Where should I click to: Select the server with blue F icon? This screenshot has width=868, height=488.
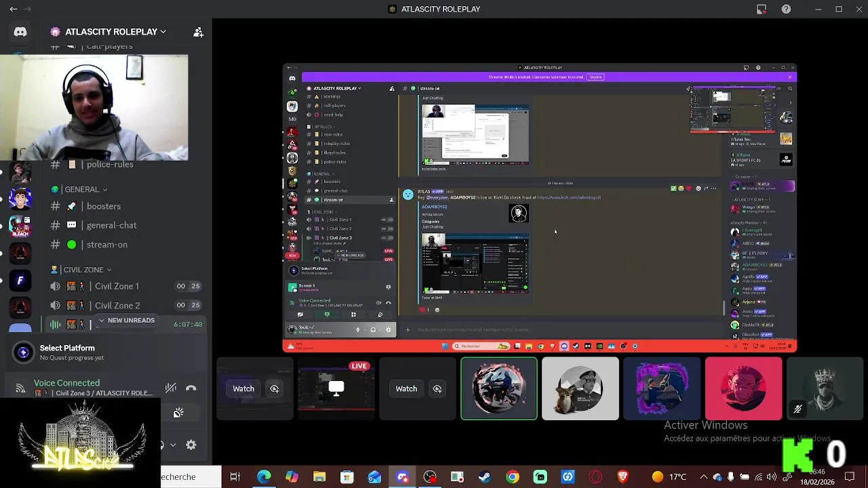(20, 280)
